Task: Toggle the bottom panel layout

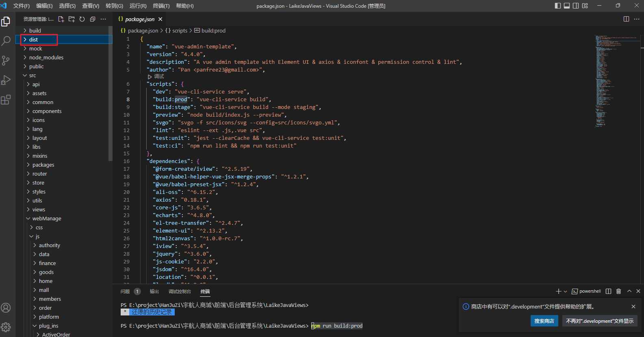Action: coord(567,6)
